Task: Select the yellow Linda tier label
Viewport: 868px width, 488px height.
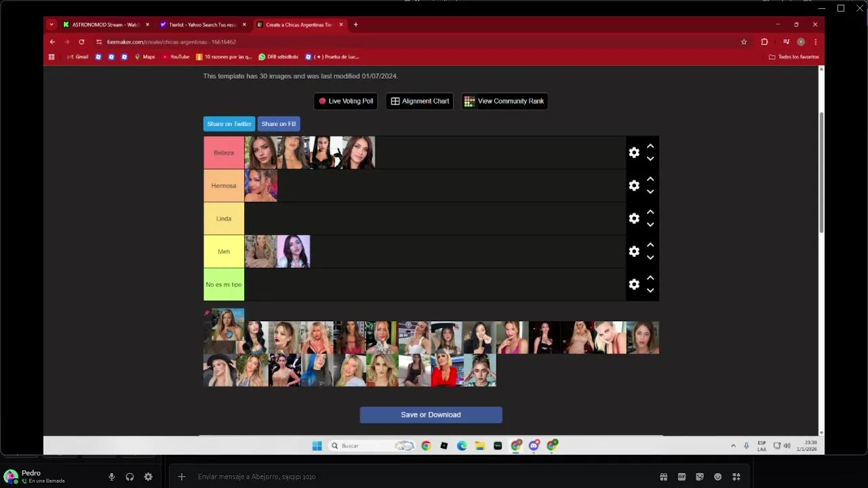Action: (x=224, y=218)
